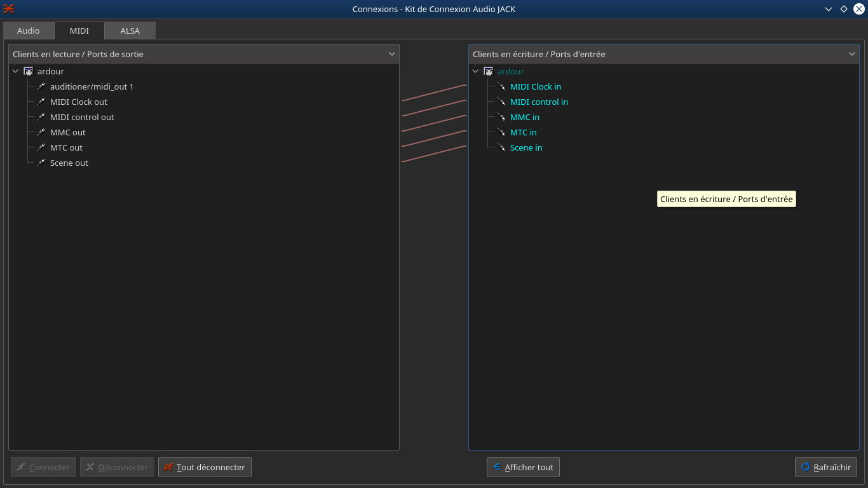The width and height of the screenshot is (868, 488).
Task: Click the ardour client icon in output ports
Action: [28, 71]
